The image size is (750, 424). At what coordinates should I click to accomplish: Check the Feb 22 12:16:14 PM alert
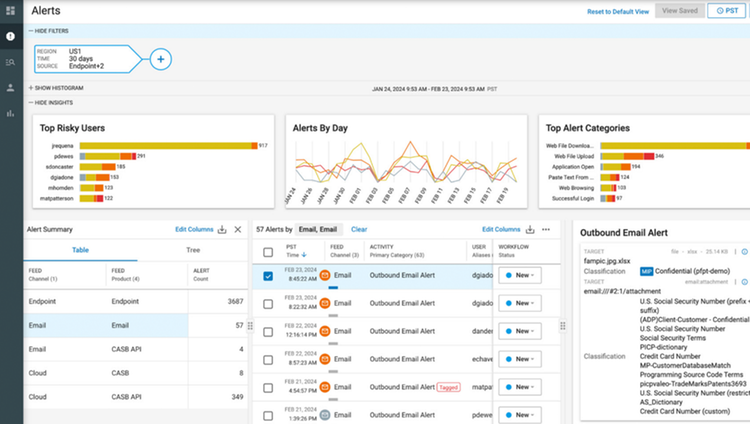(x=268, y=332)
